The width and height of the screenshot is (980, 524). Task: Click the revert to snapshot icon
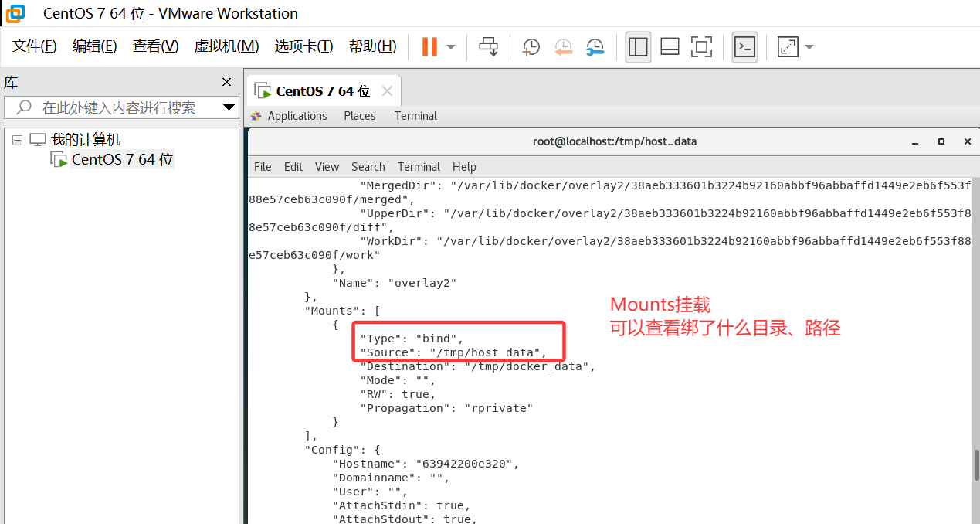click(563, 46)
